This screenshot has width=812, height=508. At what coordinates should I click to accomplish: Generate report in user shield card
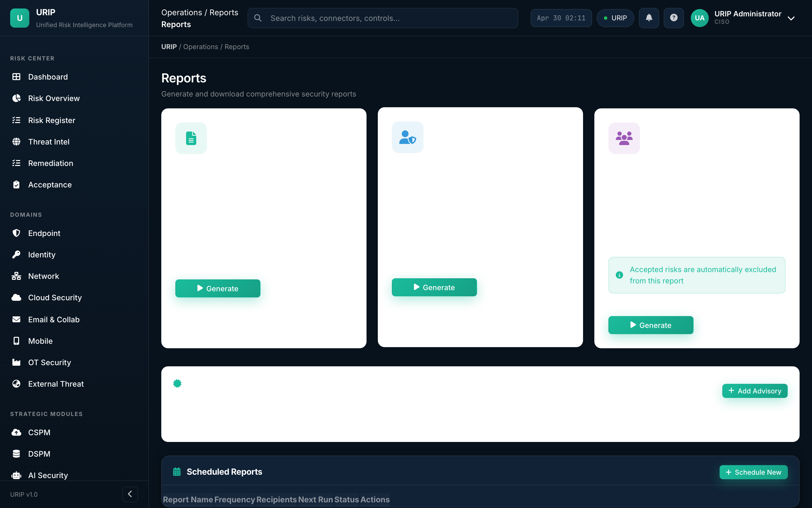point(434,287)
